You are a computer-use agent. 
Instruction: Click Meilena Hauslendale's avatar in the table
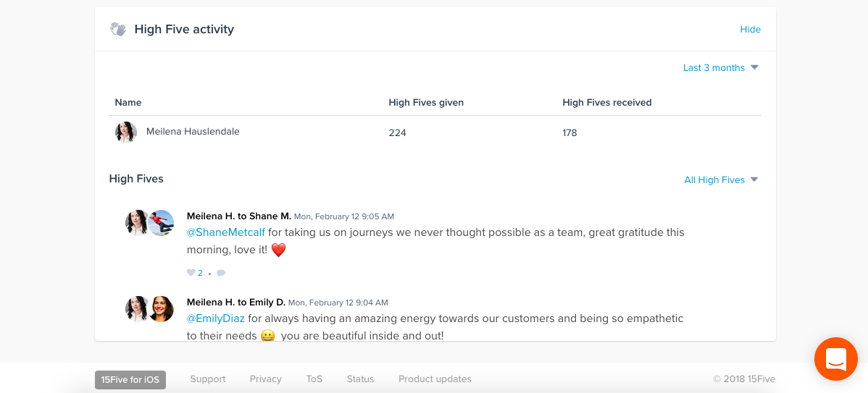[125, 132]
